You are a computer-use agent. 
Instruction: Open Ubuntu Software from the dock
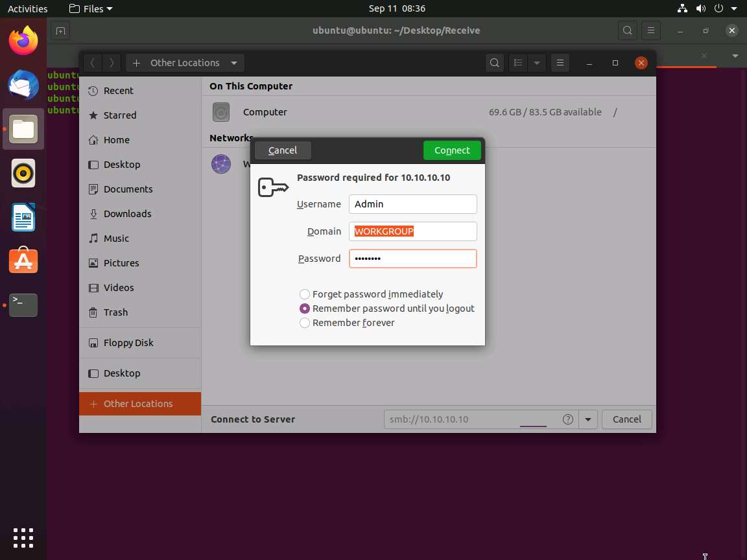[x=23, y=261]
